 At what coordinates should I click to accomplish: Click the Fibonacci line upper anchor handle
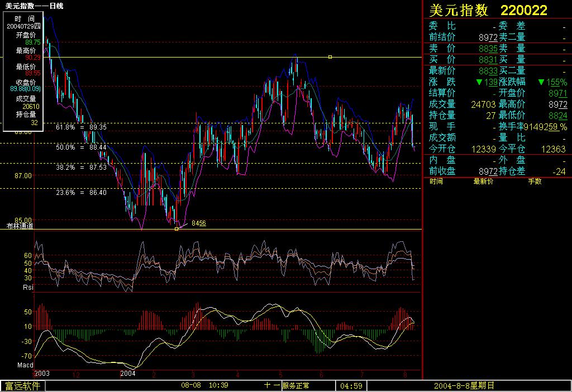(330, 57)
